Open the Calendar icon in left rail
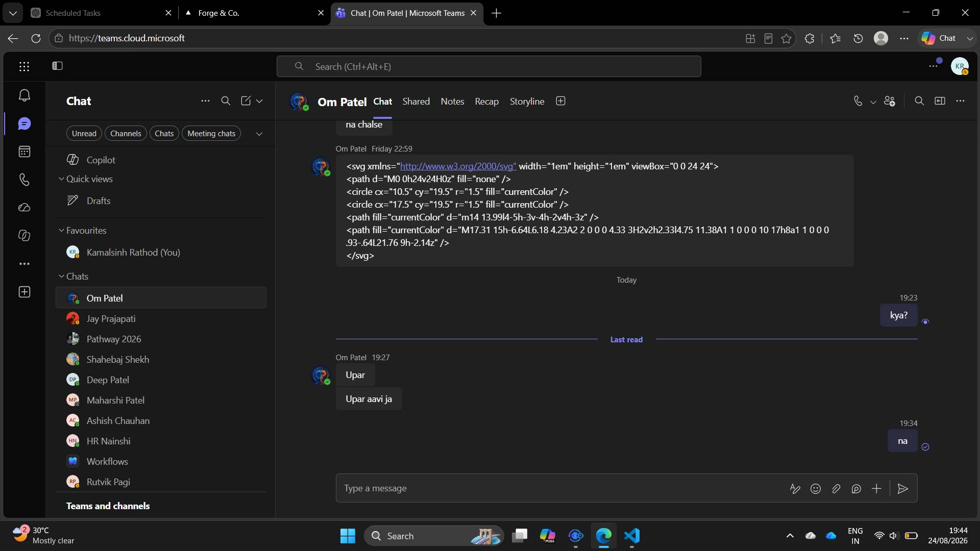The width and height of the screenshot is (980, 551). [x=24, y=152]
